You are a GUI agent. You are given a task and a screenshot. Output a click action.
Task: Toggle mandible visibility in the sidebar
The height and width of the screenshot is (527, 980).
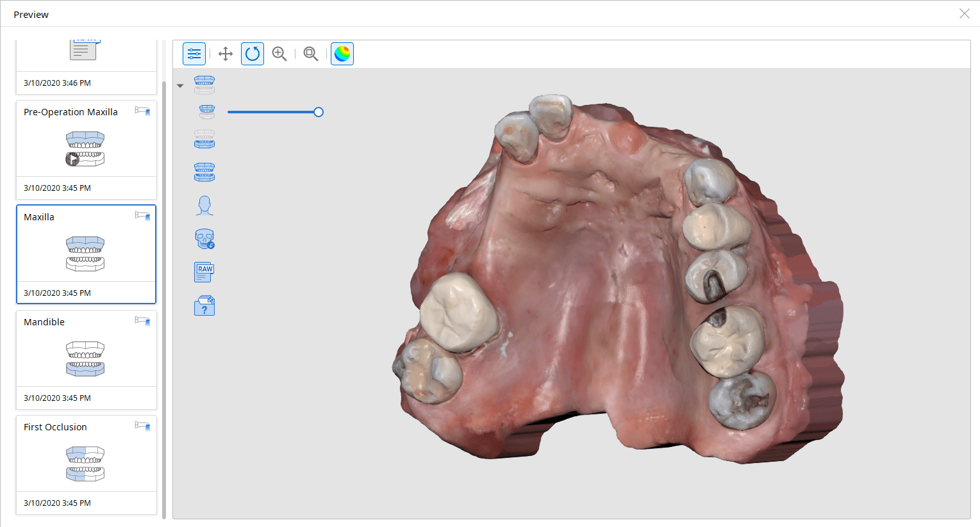point(204,139)
